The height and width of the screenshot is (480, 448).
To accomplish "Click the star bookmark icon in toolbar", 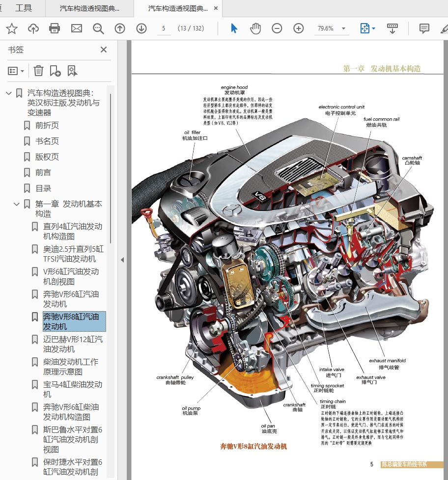I will [12, 28].
